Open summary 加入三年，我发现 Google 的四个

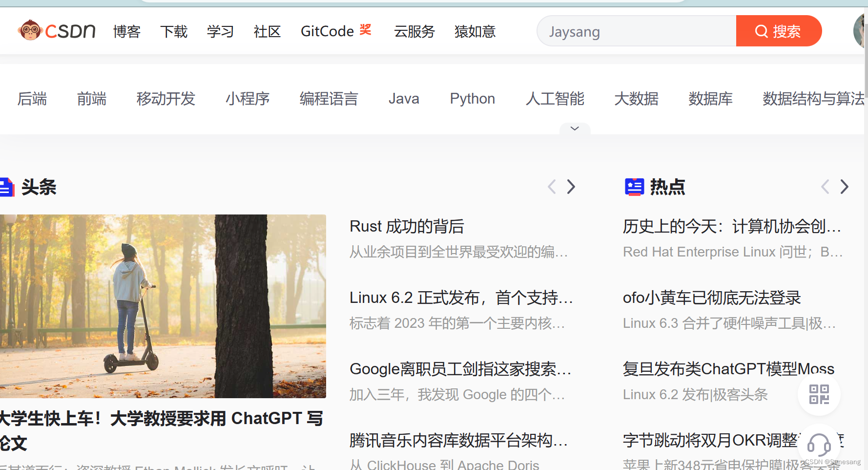click(457, 395)
